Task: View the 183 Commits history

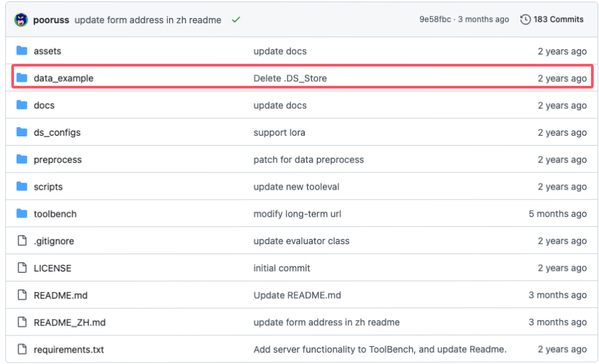Action: pyautogui.click(x=558, y=20)
